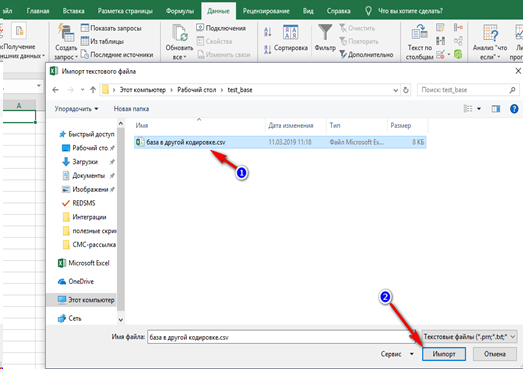The height and width of the screenshot is (369, 523).
Task: Open What-if analysis (Анализ что если)
Action: point(490,42)
